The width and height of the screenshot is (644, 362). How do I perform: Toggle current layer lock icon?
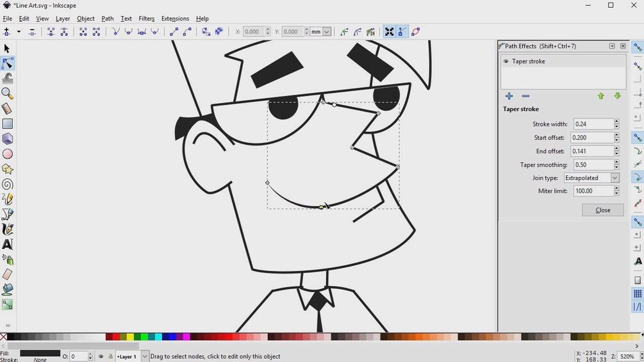point(110,357)
